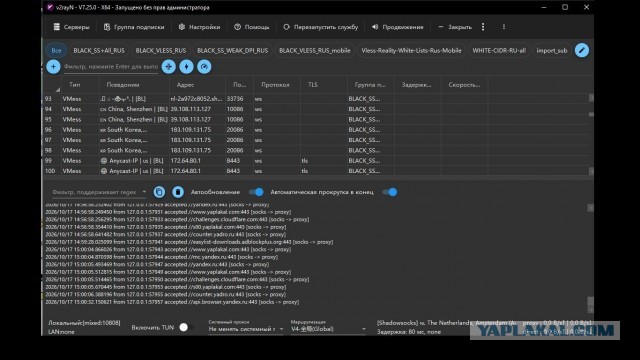The height and width of the screenshot is (360, 640).
Task: Click the Группа п... column header
Action: (370, 85)
